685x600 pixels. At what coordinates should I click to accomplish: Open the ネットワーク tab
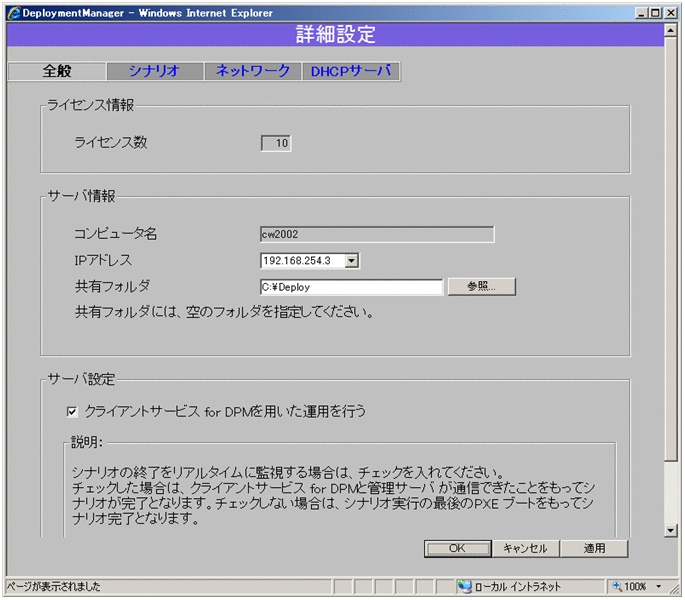[x=253, y=71]
